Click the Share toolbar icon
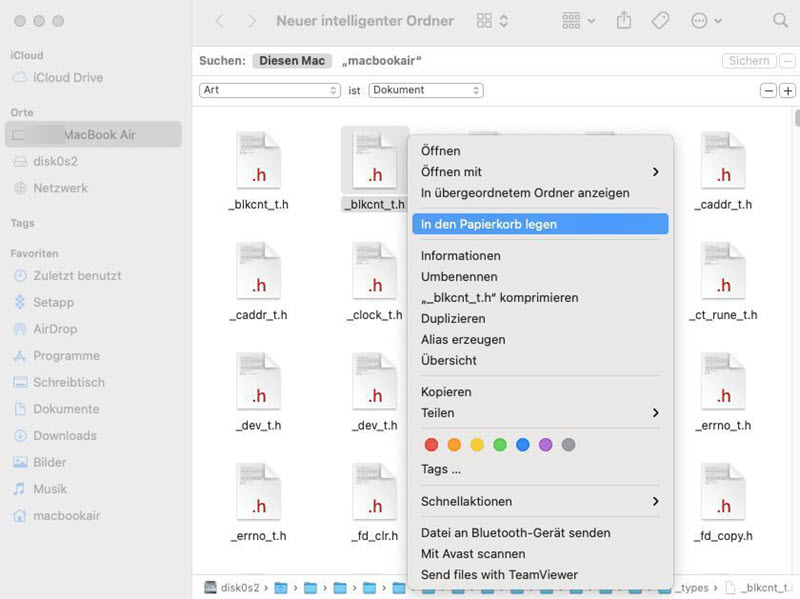The height and width of the screenshot is (599, 800). click(623, 21)
